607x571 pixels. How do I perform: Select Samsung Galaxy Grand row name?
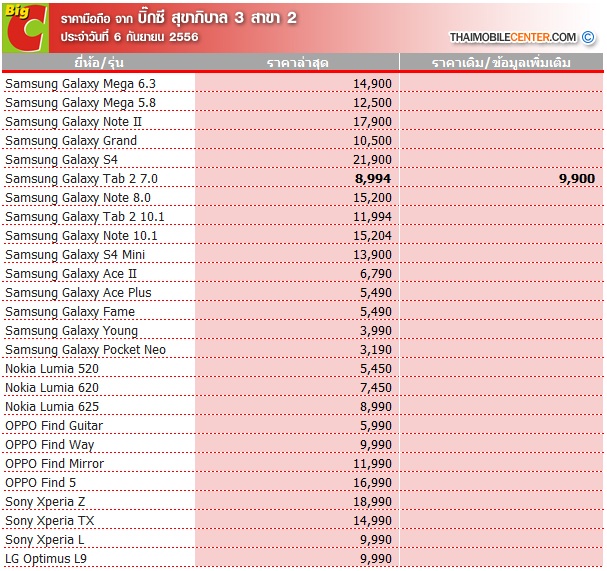tap(71, 141)
